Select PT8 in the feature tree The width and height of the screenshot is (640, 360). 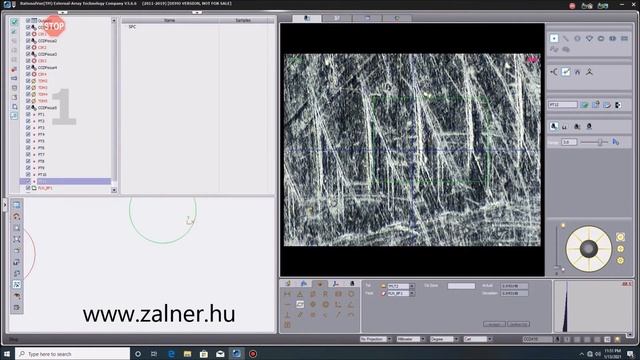pos(41,161)
